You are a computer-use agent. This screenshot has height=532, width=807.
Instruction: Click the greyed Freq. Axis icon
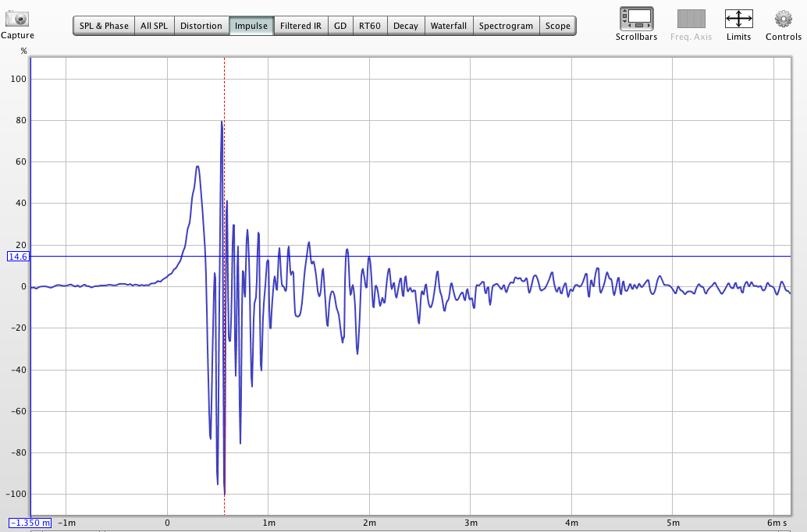point(691,19)
